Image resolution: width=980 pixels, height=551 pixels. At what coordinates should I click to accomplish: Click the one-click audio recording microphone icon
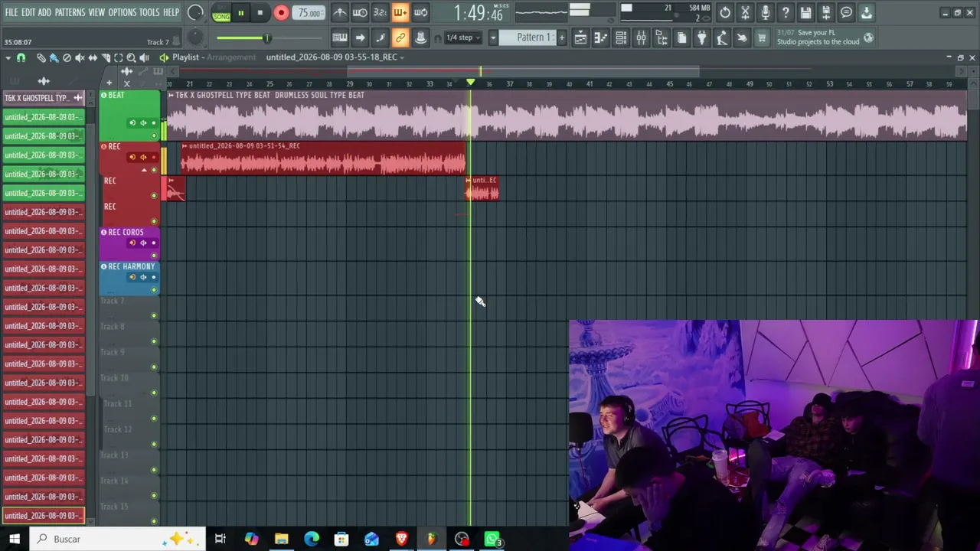(x=765, y=12)
